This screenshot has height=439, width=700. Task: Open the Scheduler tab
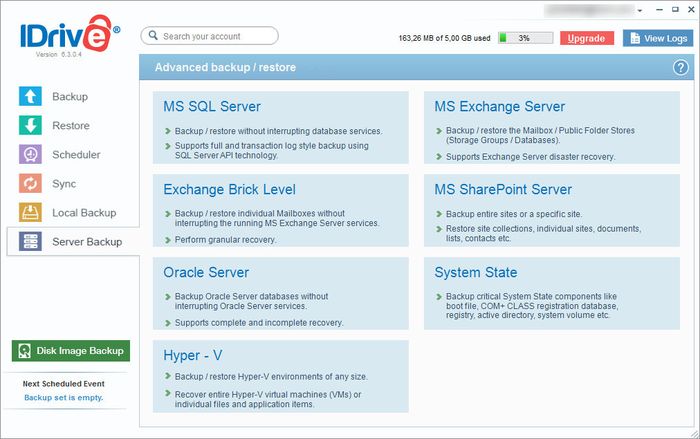point(76,155)
